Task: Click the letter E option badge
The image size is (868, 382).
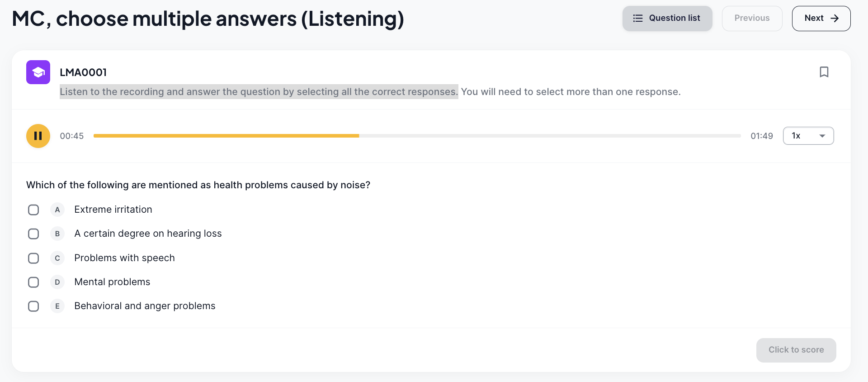Action: [x=57, y=306]
